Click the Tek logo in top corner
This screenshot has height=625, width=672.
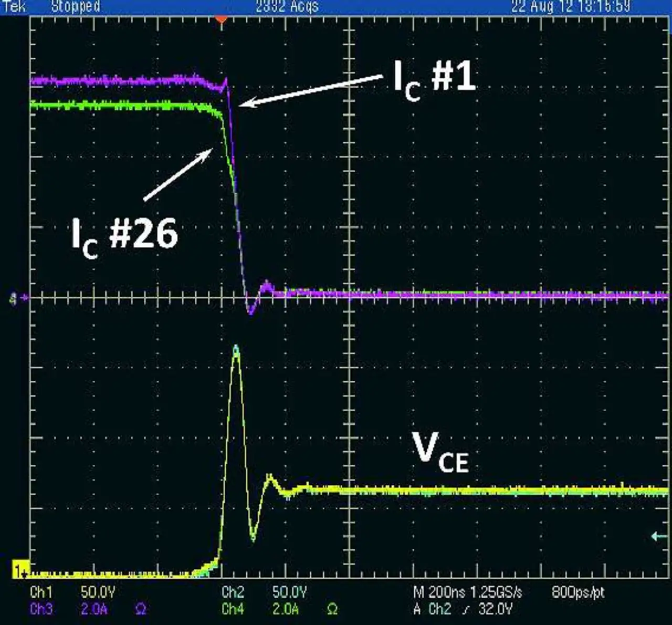tap(13, 6)
